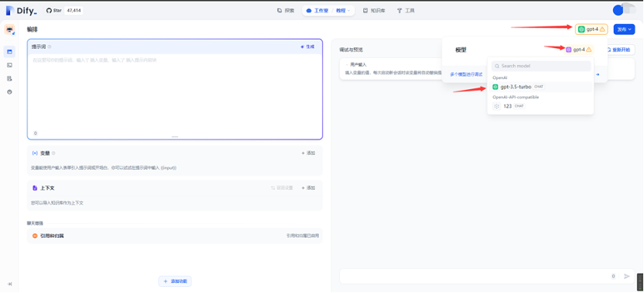Click the OpenAI provider group label

[x=500, y=78]
